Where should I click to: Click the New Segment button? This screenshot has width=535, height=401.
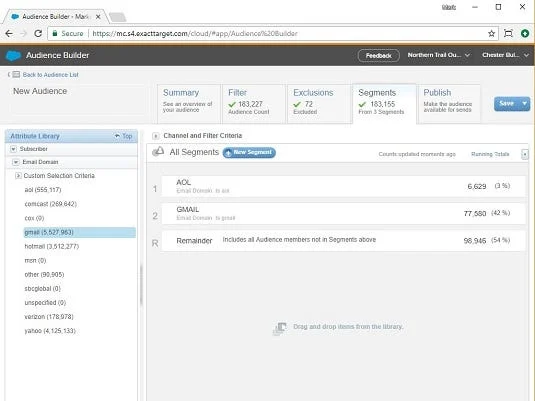249,153
